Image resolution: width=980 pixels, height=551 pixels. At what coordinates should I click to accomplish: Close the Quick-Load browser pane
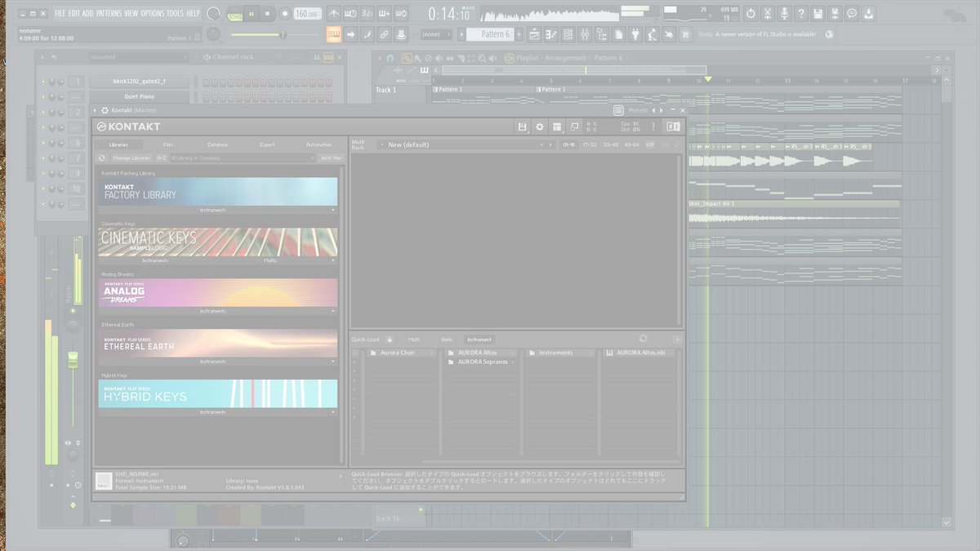coord(677,339)
